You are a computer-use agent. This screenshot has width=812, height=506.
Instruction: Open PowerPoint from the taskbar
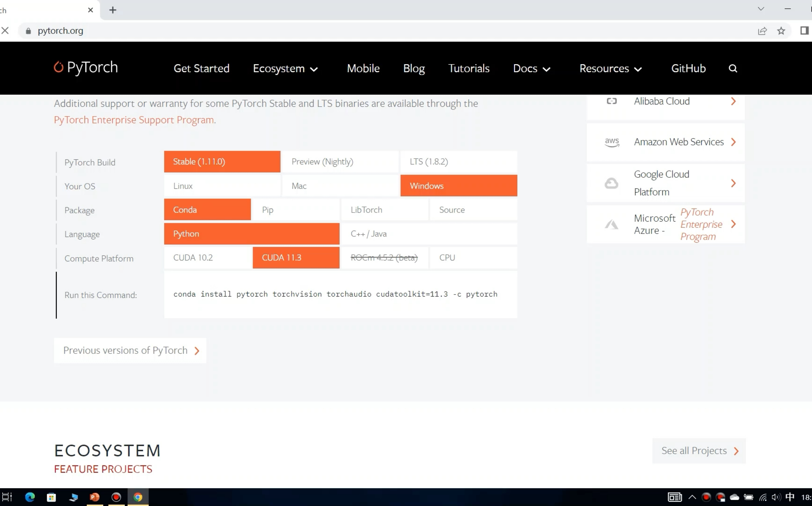click(95, 497)
